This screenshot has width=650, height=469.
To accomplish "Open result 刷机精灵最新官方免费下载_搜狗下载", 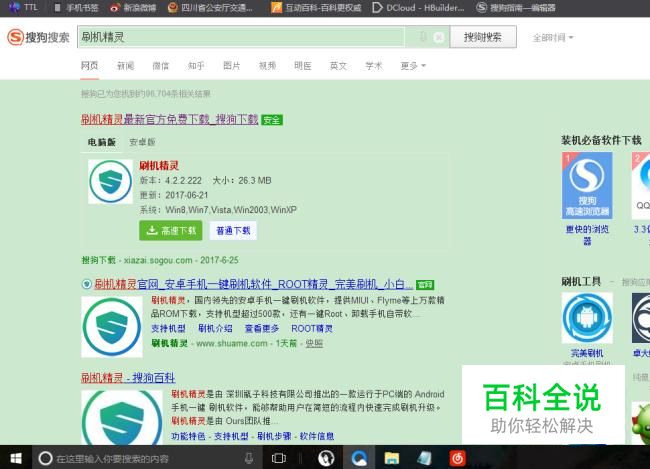I will tap(170, 119).
